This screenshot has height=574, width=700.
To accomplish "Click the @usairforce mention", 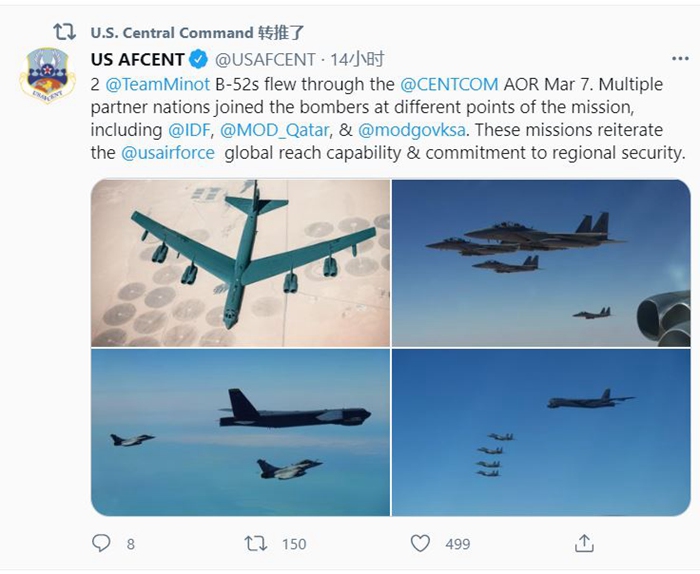I will pos(169,153).
